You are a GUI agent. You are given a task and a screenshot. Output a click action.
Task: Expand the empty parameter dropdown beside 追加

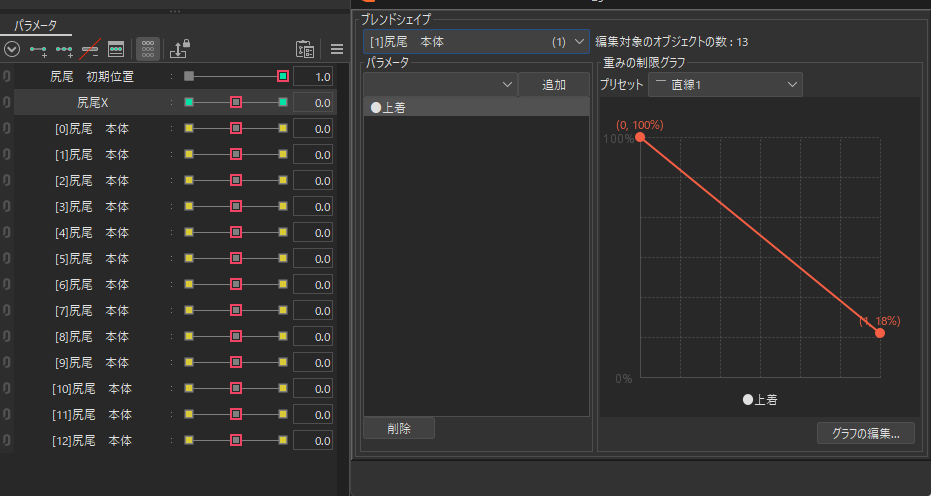[x=440, y=85]
